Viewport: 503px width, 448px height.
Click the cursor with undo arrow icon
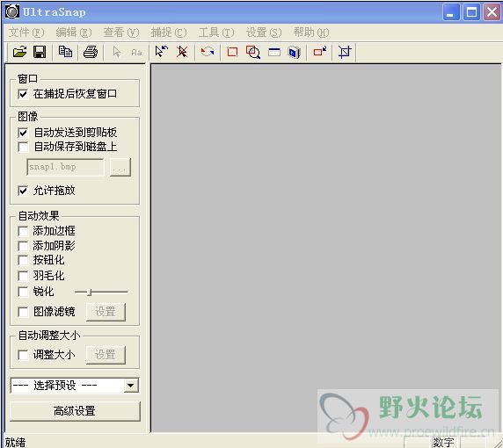(161, 52)
